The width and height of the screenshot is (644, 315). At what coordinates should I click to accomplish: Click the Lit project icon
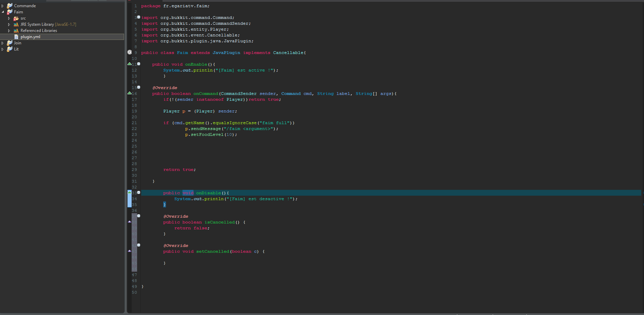(10, 49)
